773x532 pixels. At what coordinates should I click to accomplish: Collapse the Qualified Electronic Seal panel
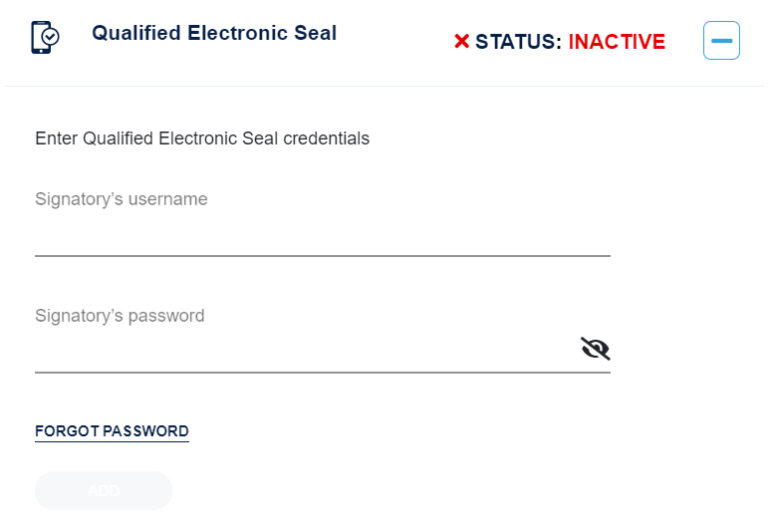[721, 41]
